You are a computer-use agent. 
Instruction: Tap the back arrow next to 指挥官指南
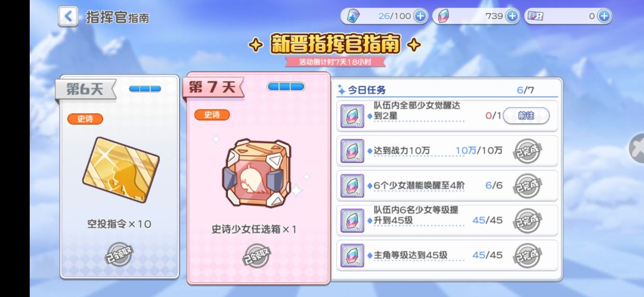(x=68, y=17)
